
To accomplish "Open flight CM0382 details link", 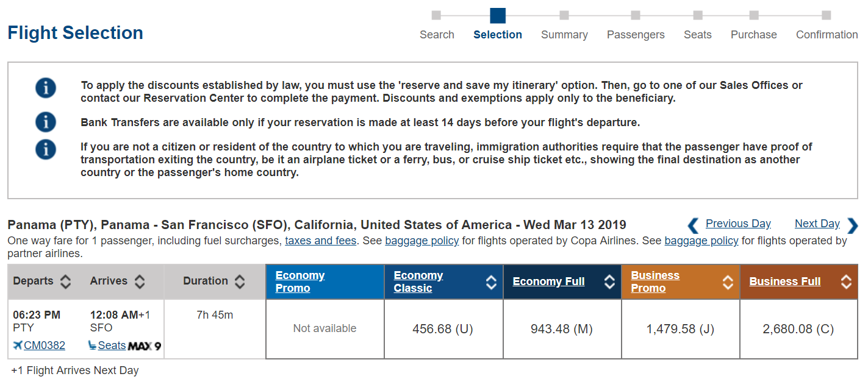I will tap(45, 346).
